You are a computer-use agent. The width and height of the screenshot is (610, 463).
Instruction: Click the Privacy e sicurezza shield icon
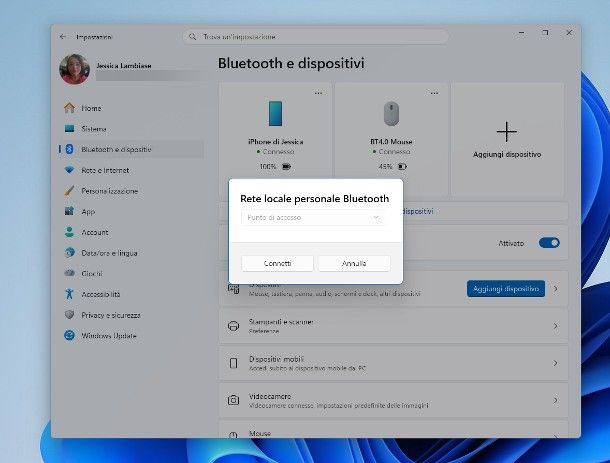coord(70,314)
